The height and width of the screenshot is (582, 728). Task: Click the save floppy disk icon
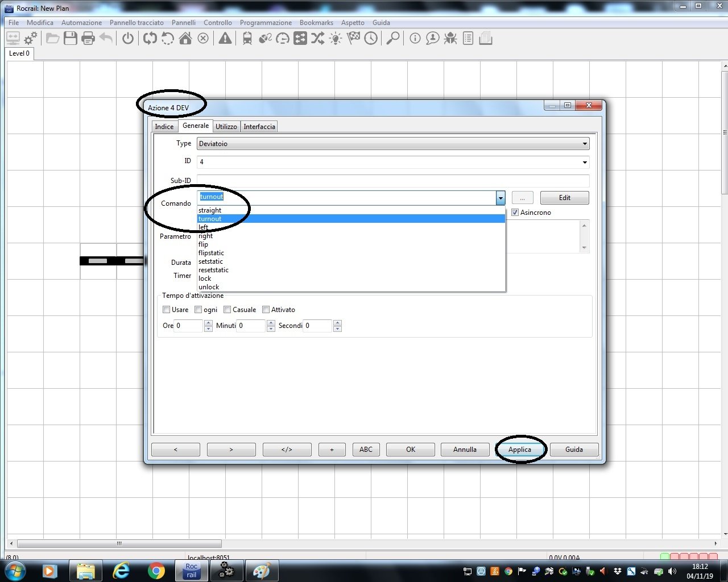pos(71,39)
